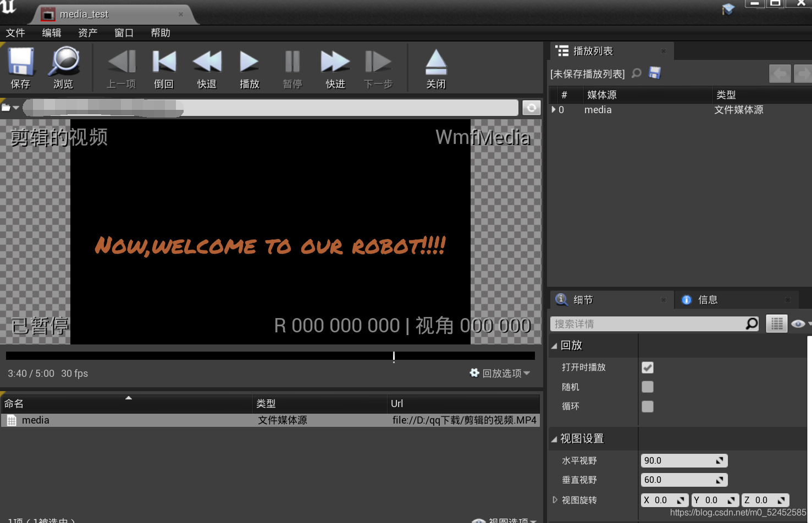Switch to the 信息 tab
This screenshot has height=523, width=812.
click(736, 300)
